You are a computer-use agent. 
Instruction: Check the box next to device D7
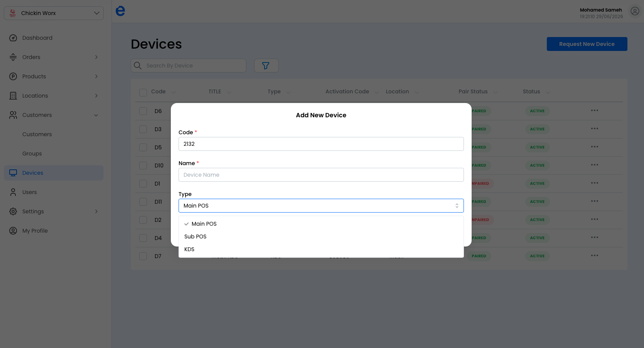pyautogui.click(x=143, y=256)
